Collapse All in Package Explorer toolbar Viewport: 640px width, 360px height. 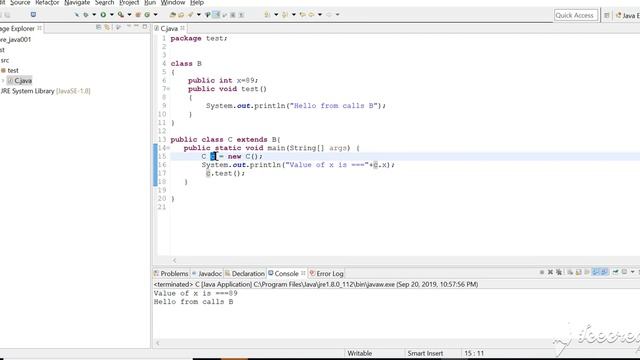click(98, 27)
